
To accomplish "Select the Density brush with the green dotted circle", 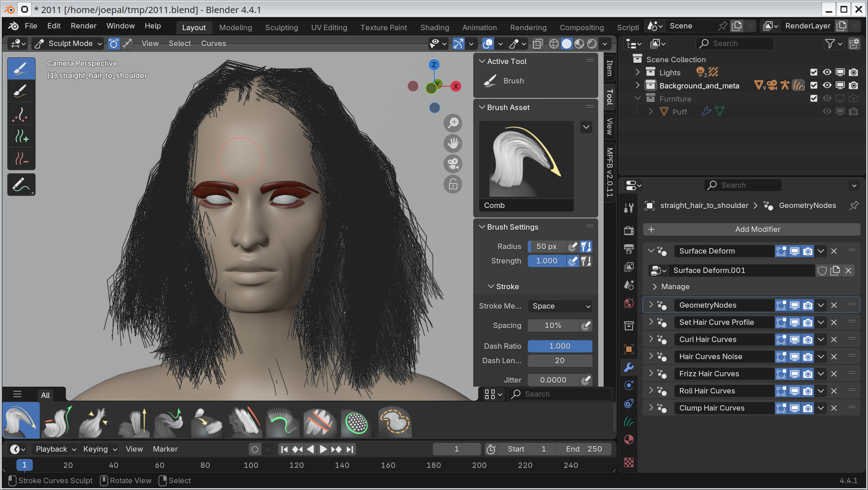I will tap(357, 422).
